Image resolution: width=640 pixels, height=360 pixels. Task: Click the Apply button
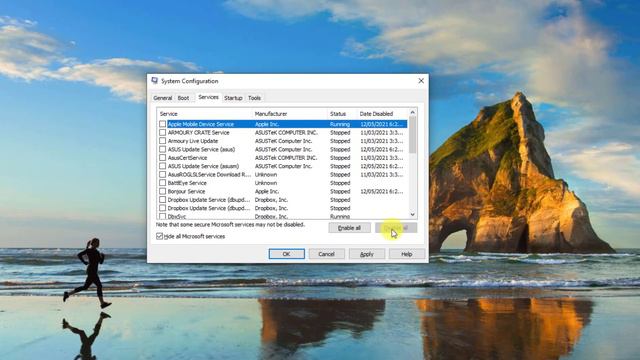tap(367, 254)
